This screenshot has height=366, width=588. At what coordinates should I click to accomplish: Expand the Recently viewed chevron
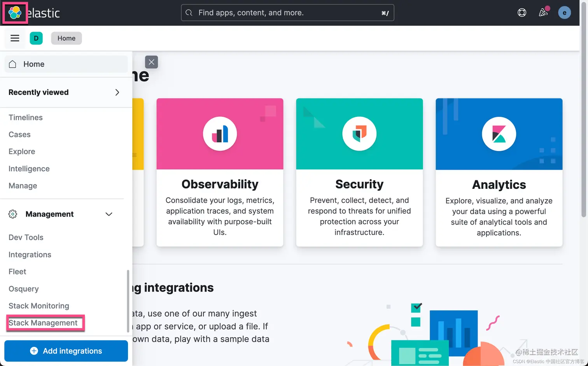[x=117, y=92]
